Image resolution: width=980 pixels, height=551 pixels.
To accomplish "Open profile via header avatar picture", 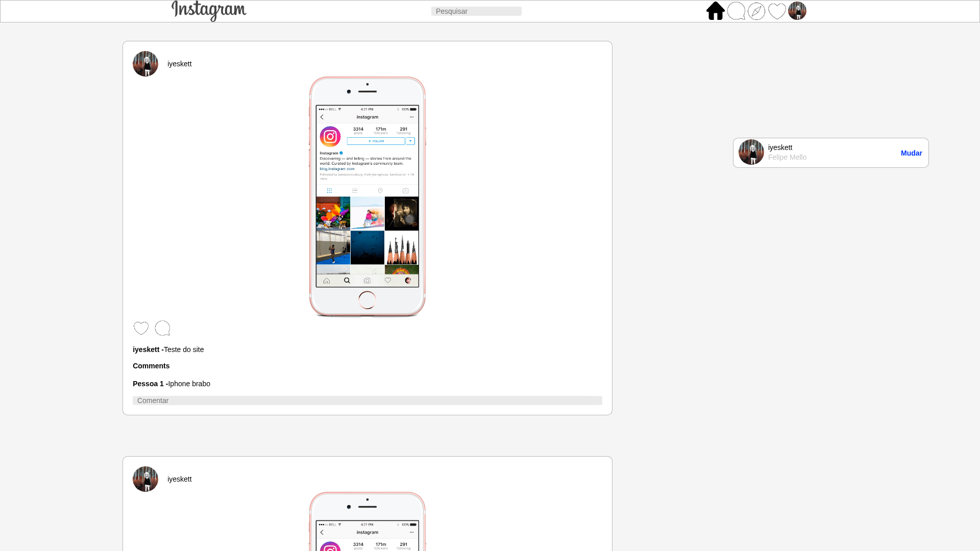I will pos(797,11).
